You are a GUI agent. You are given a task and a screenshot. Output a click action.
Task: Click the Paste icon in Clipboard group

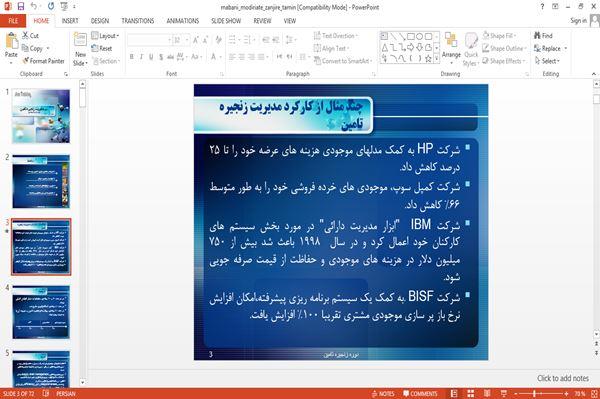pos(11,41)
